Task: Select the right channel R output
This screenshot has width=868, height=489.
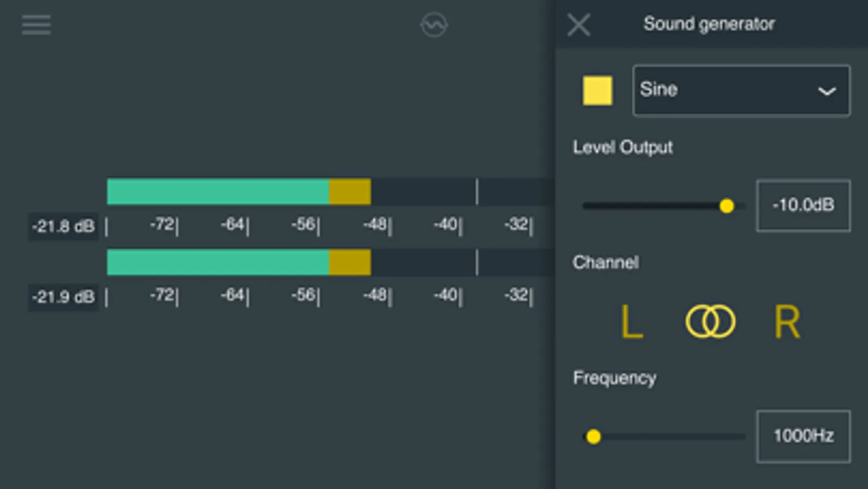Action: (787, 322)
